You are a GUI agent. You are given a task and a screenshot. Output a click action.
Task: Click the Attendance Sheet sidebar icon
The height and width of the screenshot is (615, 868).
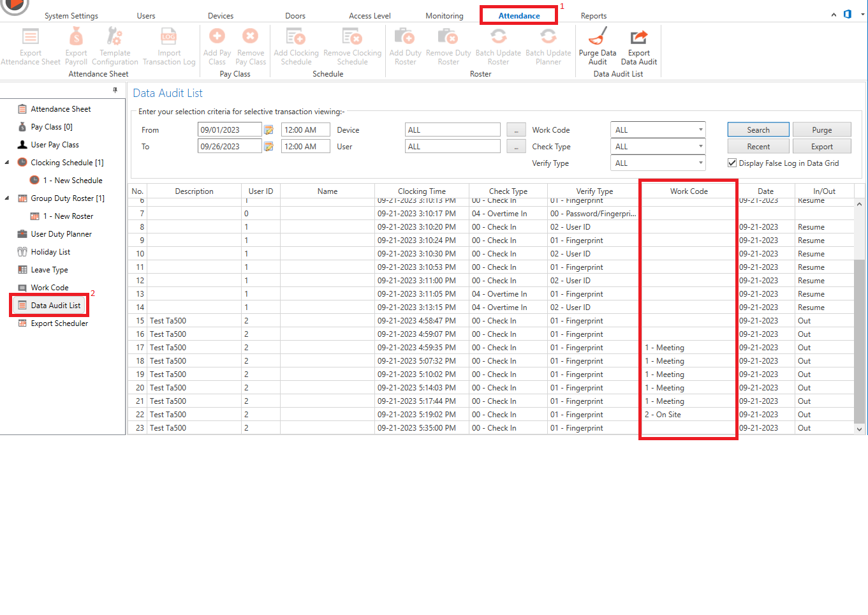(x=22, y=109)
